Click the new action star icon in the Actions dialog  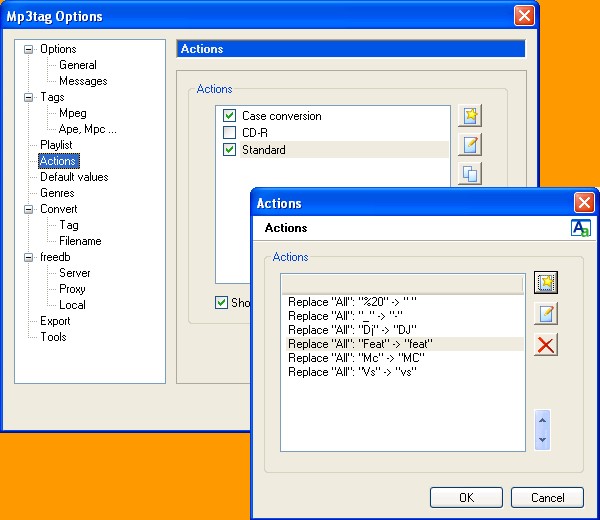[x=546, y=282]
